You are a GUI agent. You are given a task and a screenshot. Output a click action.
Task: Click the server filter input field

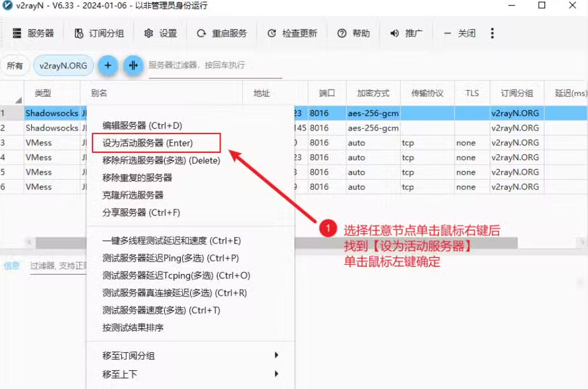(214, 65)
